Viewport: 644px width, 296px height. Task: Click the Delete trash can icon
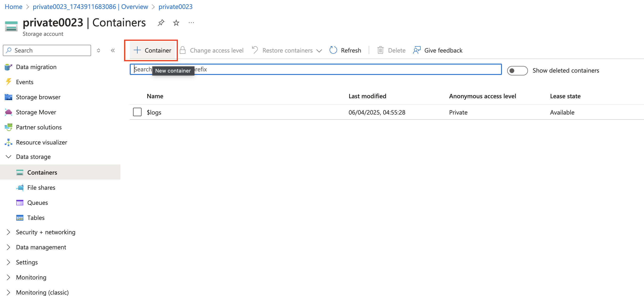[380, 50]
